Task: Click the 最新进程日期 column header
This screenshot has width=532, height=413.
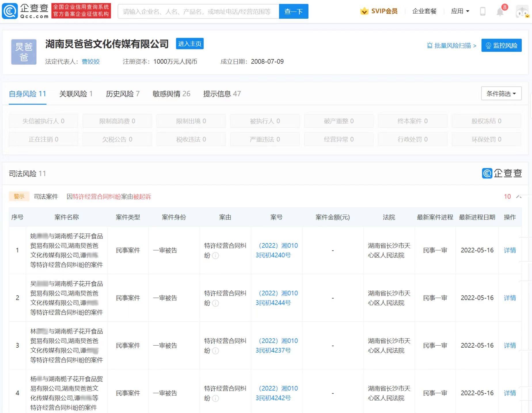Action: (477, 217)
